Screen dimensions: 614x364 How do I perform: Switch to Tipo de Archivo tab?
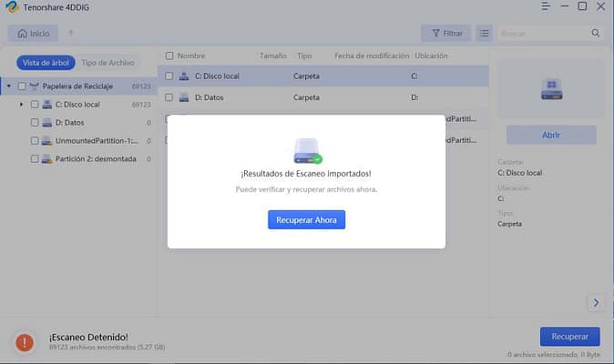coord(108,63)
